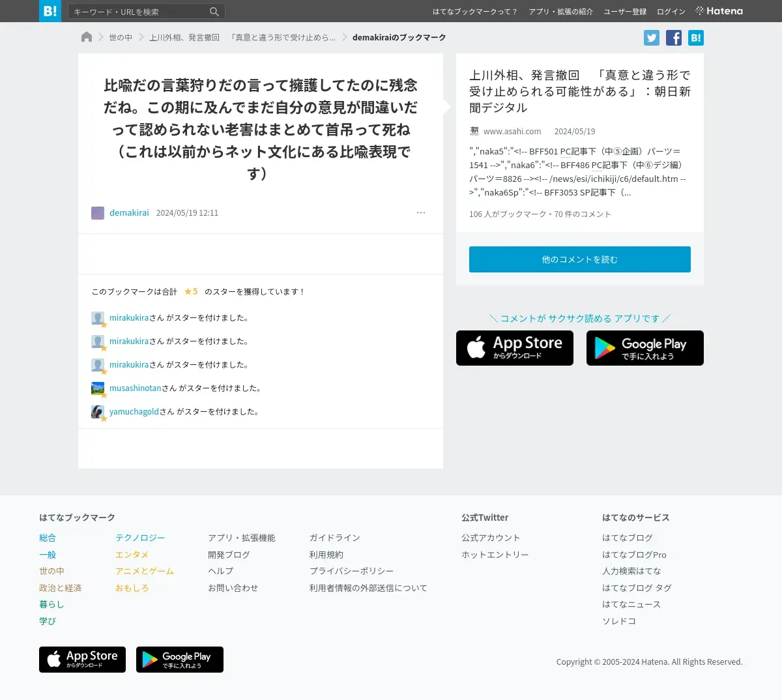Screen dimensions: 782x700
Task: Click the blue B! bookmark share icon
Action: (x=696, y=38)
